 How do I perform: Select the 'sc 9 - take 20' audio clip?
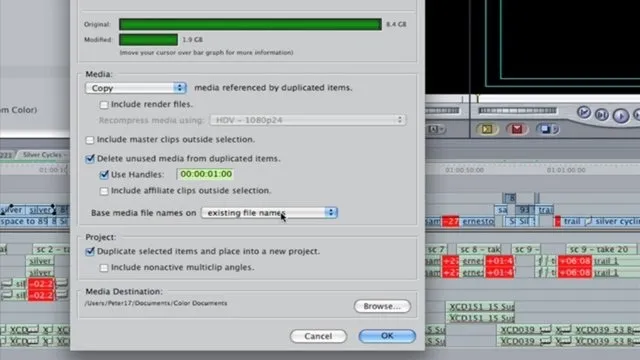601,249
